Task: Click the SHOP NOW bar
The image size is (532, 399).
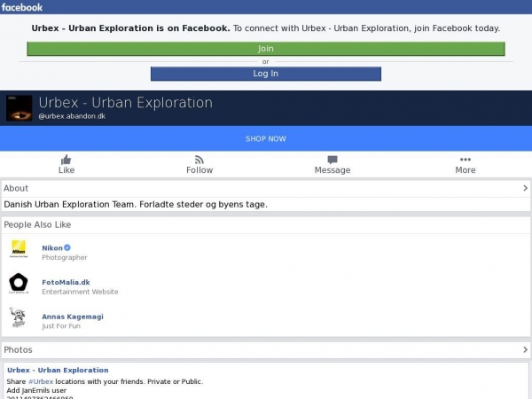Action: point(266,138)
